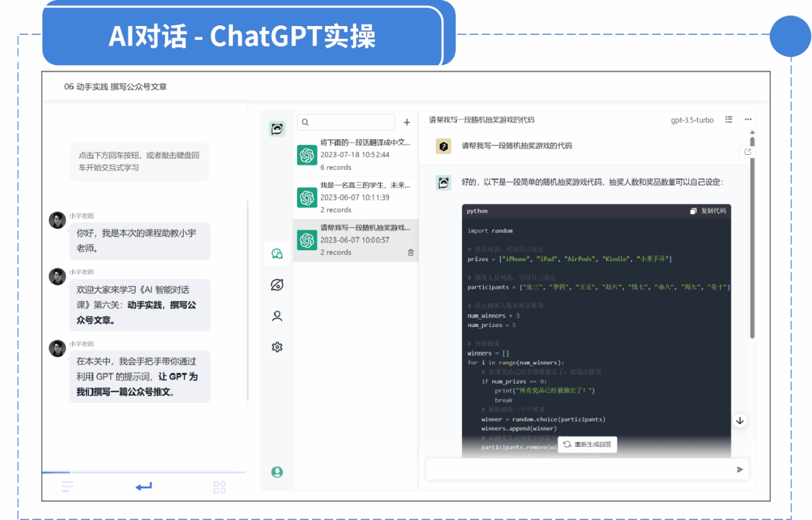The height and width of the screenshot is (520, 812).
Task: Click the chat message input field
Action: tap(587, 469)
